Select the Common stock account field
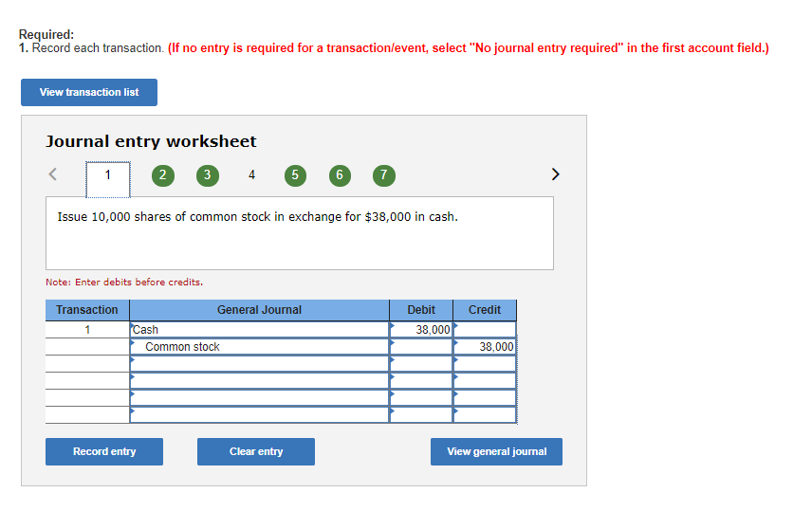The width and height of the screenshot is (812, 511). [260, 347]
